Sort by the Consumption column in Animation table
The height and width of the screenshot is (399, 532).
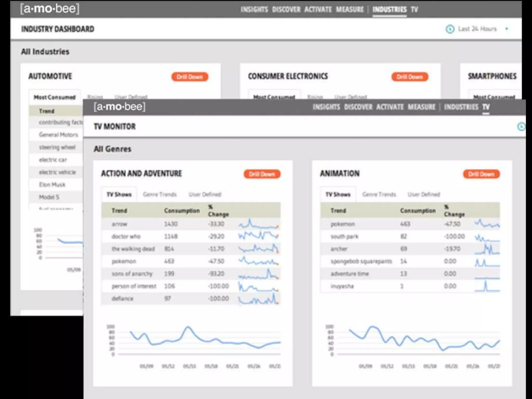coord(417,210)
